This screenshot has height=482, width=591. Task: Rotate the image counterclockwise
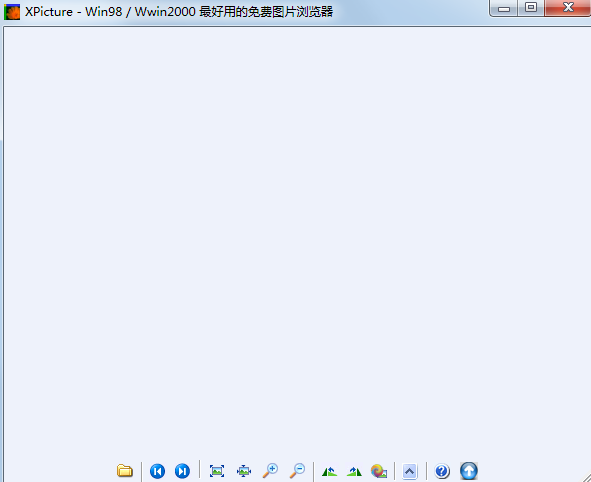point(329,471)
